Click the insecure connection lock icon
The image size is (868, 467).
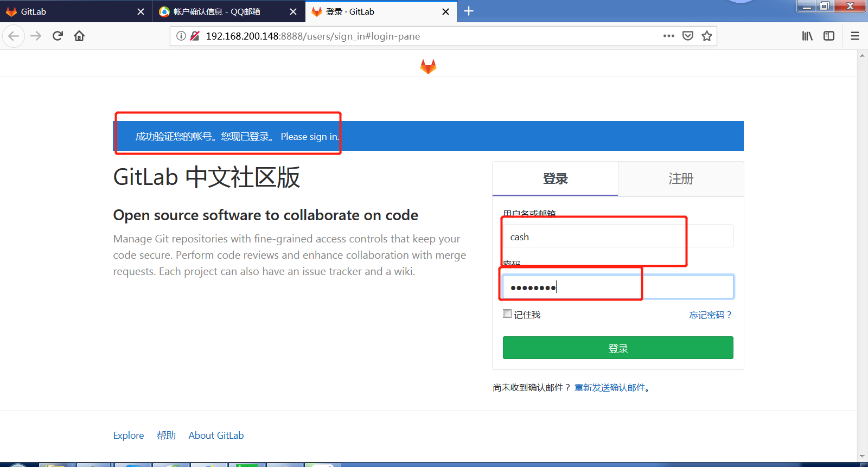pos(195,36)
